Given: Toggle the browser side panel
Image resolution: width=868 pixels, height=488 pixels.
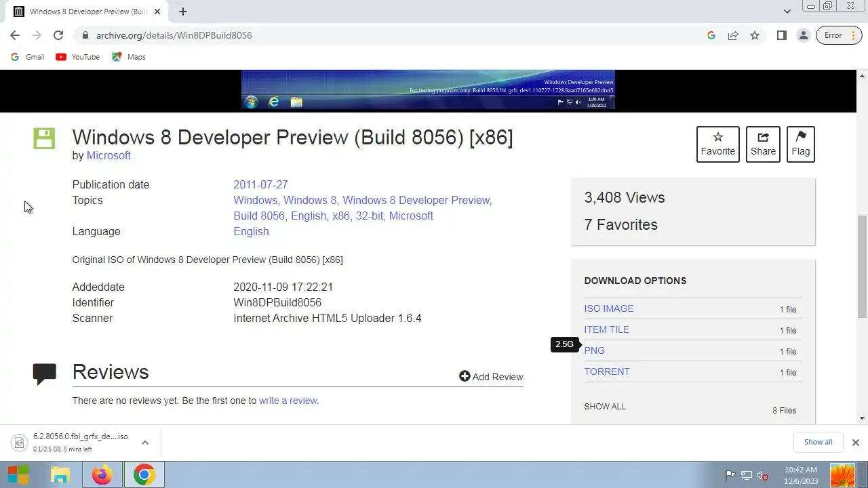Looking at the screenshot, I should [x=782, y=35].
